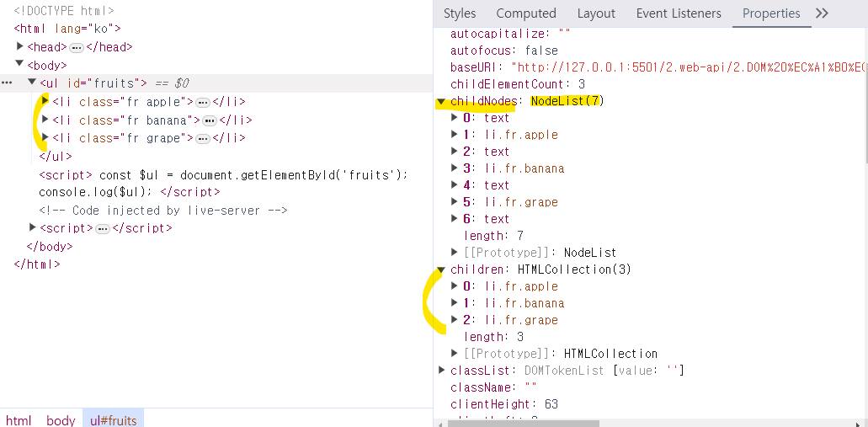The width and height of the screenshot is (868, 427).
Task: Expand childNodes item 2: text
Action: pos(455,152)
